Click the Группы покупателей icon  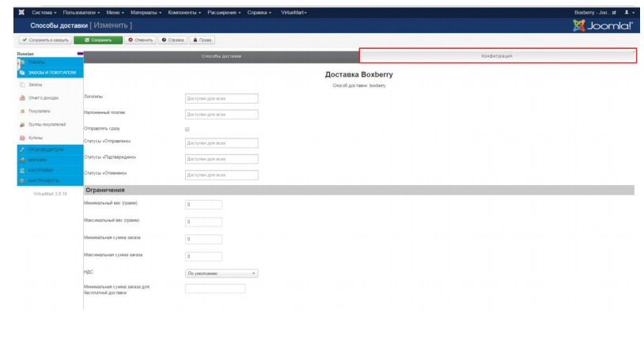(x=22, y=124)
